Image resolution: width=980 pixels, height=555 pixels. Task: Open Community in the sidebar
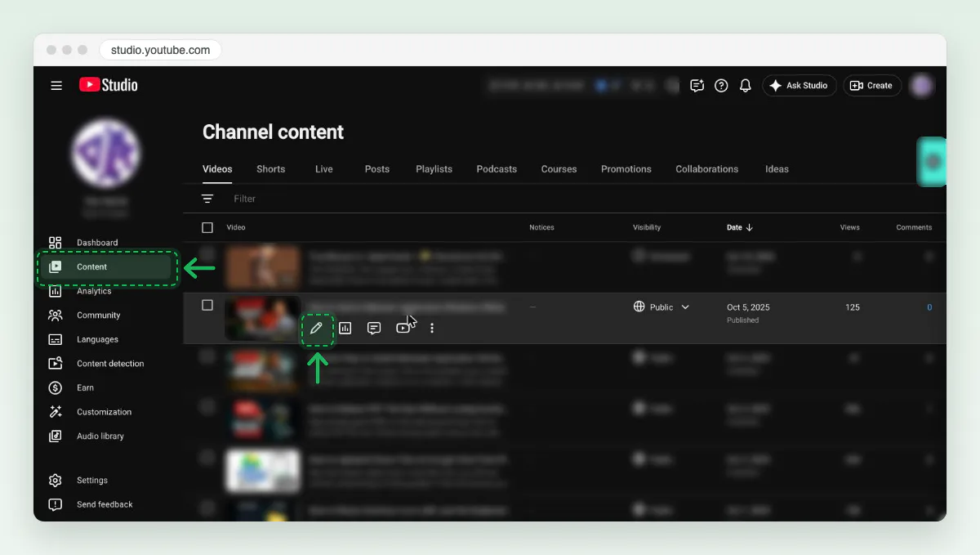coord(106,315)
